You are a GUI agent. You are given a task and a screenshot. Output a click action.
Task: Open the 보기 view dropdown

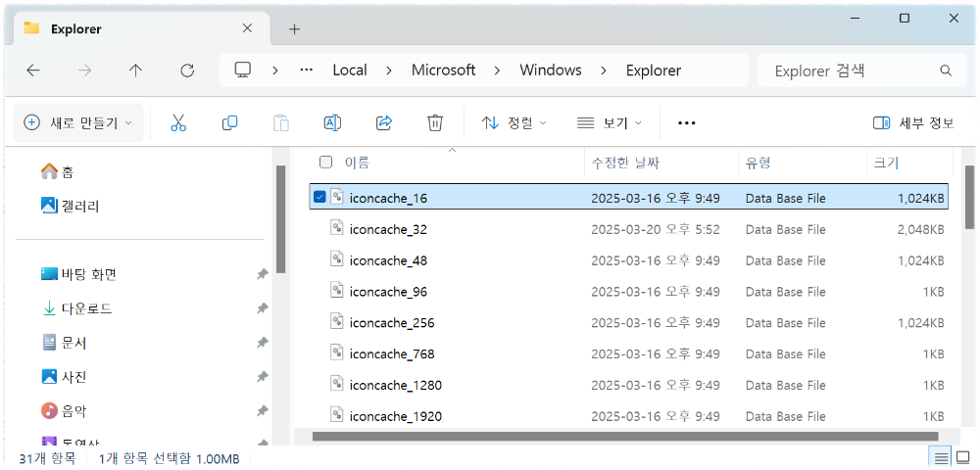click(x=610, y=123)
